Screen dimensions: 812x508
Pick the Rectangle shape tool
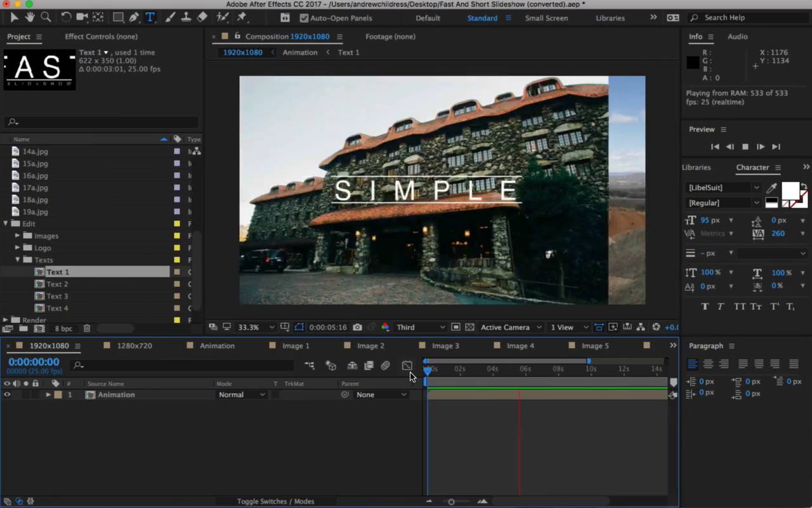tap(118, 17)
